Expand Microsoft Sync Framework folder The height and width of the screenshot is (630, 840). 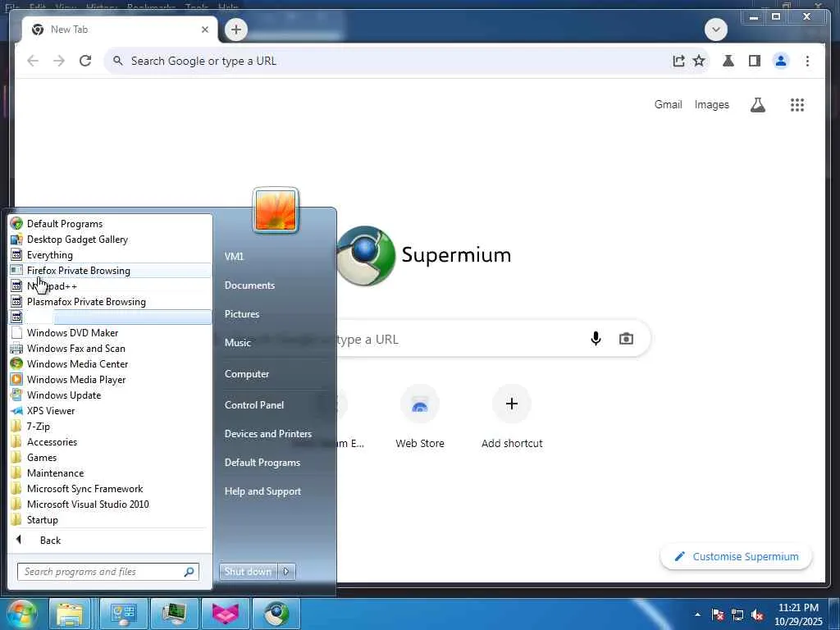click(110, 489)
